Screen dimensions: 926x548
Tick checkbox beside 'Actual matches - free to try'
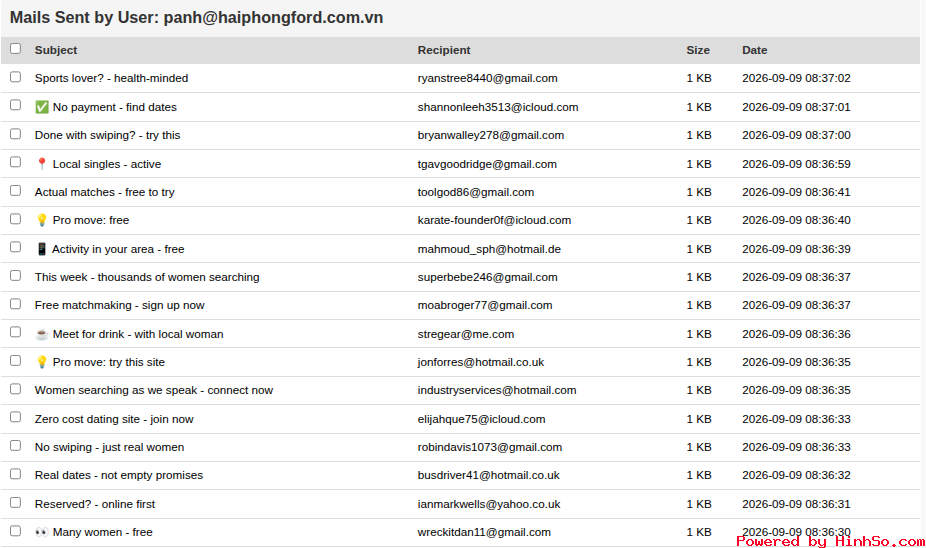point(15,190)
